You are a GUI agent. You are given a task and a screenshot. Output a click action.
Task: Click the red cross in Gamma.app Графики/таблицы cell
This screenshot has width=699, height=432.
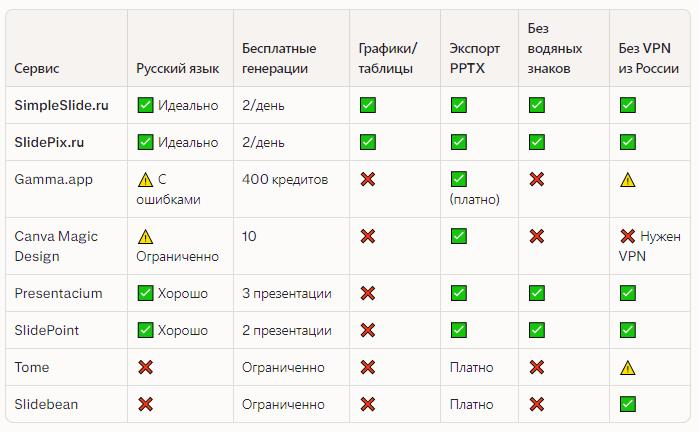pos(368,179)
